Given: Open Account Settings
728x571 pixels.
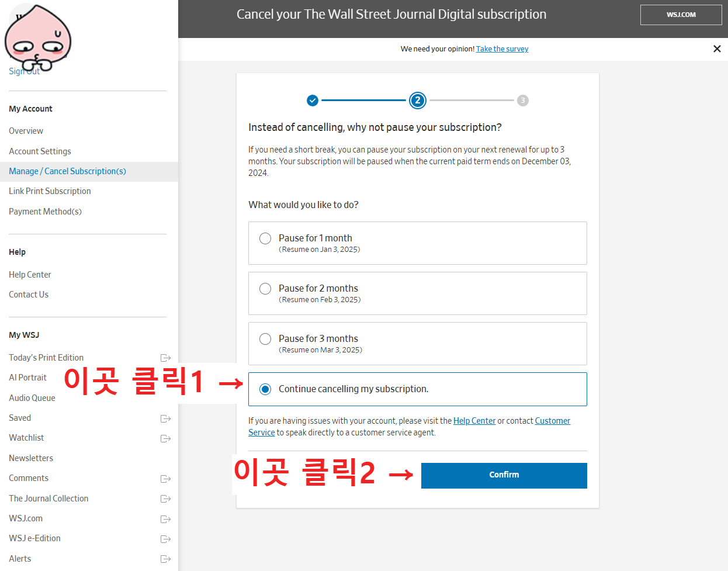Looking at the screenshot, I should point(40,151).
